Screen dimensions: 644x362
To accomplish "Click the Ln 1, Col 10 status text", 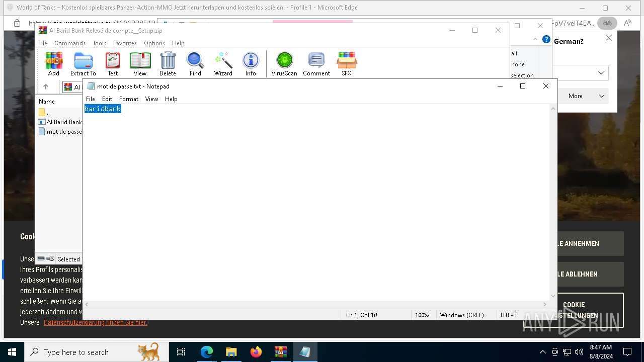I will 361,315.
